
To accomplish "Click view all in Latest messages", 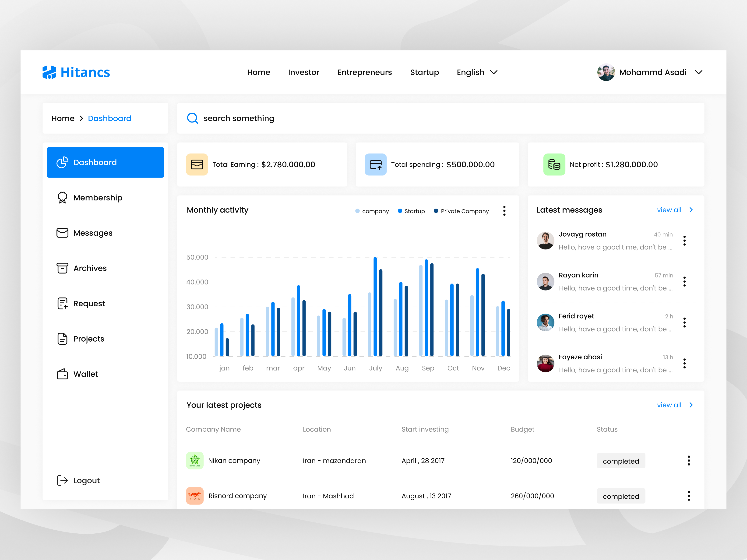I will point(669,210).
